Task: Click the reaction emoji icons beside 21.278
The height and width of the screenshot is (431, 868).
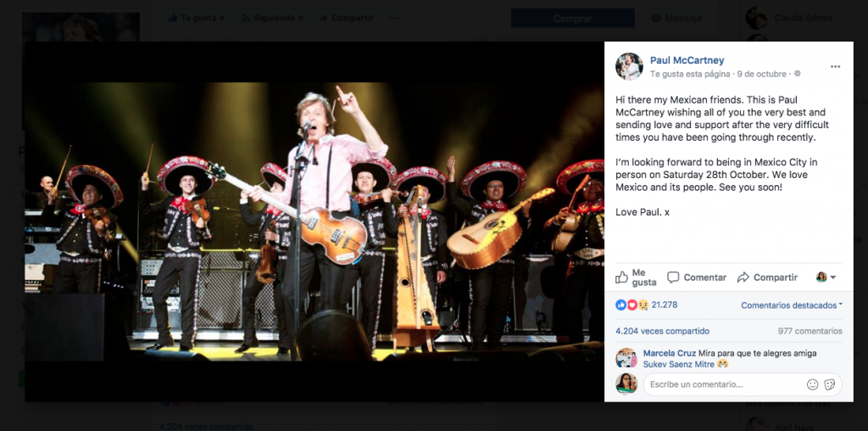Action: [x=632, y=305]
